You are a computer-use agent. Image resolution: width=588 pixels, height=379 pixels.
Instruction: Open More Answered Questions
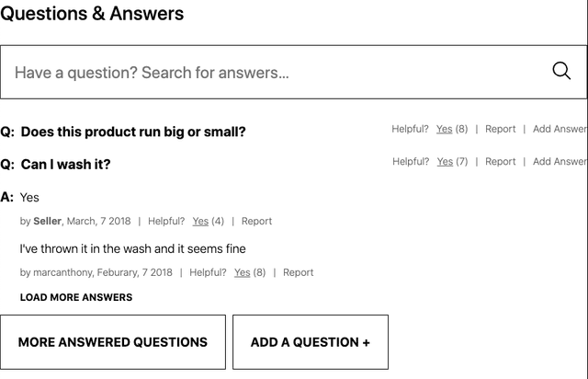pyautogui.click(x=113, y=342)
